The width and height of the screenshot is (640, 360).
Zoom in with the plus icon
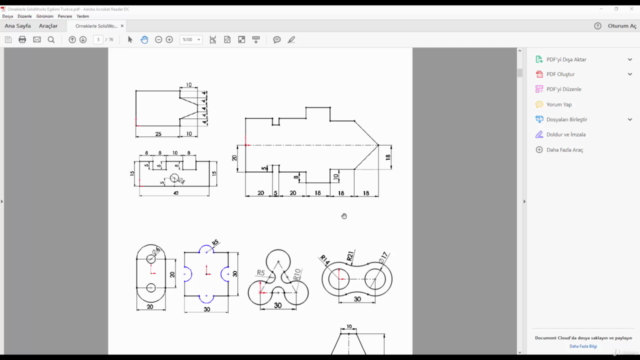(169, 40)
